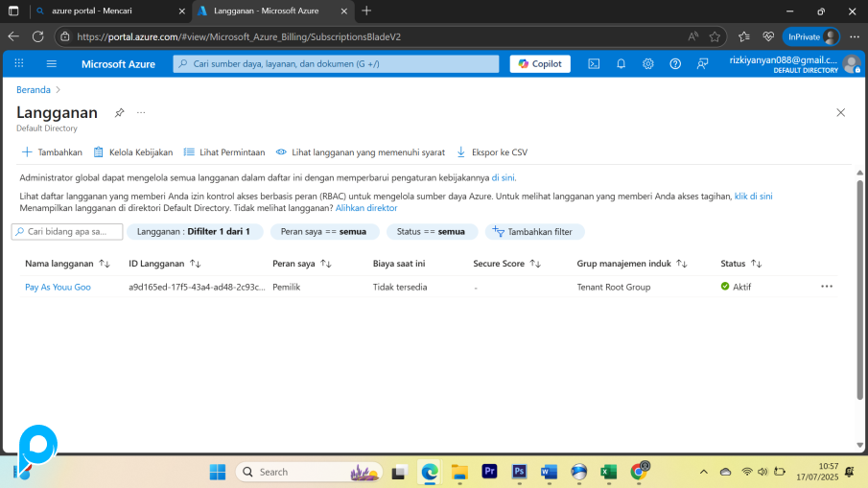This screenshot has height=488, width=868.
Task: Open the notifications bell icon
Action: click(x=621, y=64)
